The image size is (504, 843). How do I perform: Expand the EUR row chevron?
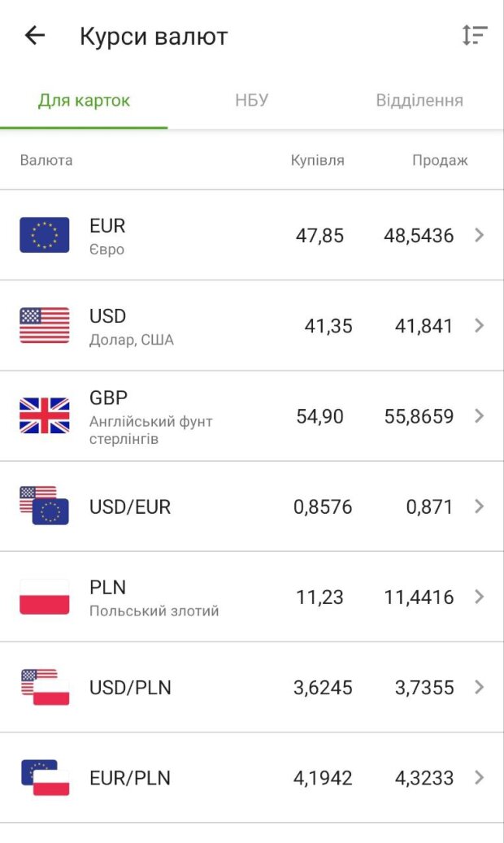tap(480, 236)
